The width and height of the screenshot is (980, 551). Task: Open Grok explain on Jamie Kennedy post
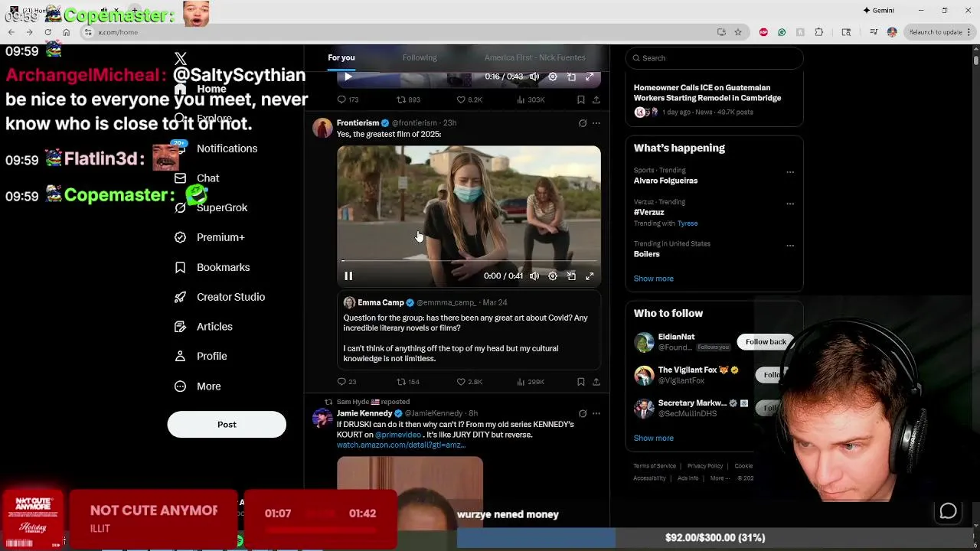click(583, 413)
